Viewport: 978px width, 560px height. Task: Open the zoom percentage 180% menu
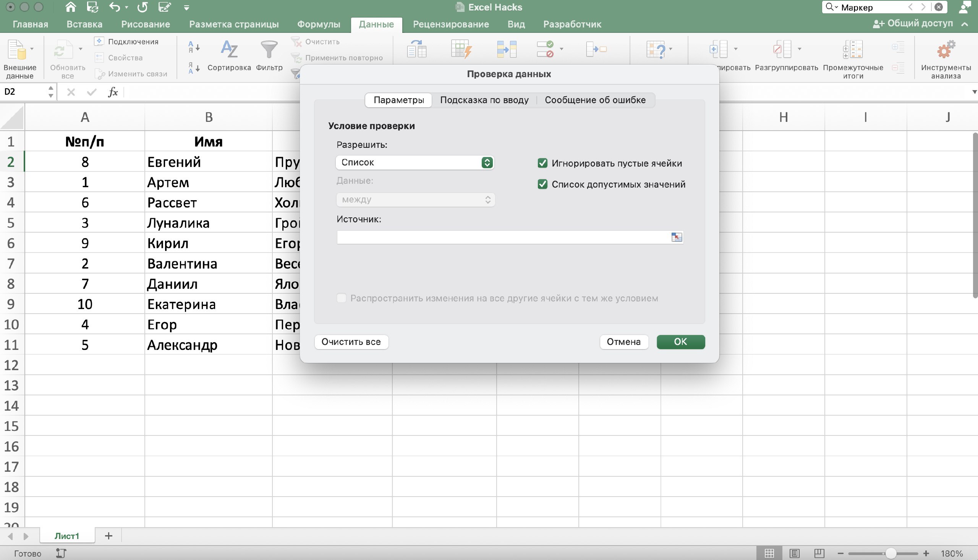pyautogui.click(x=952, y=554)
